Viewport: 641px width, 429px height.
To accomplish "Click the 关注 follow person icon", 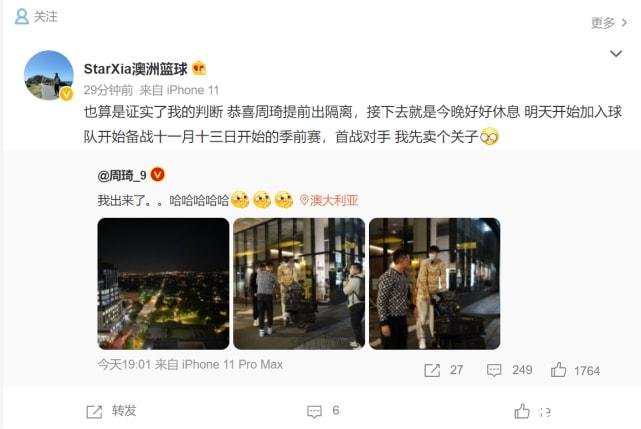I will [x=22, y=16].
